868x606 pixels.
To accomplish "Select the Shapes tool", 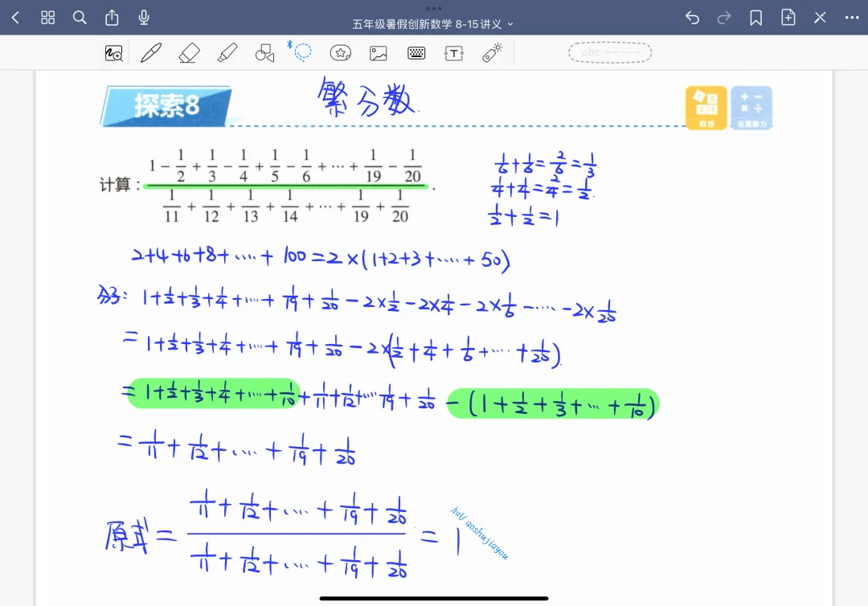I will 264,53.
